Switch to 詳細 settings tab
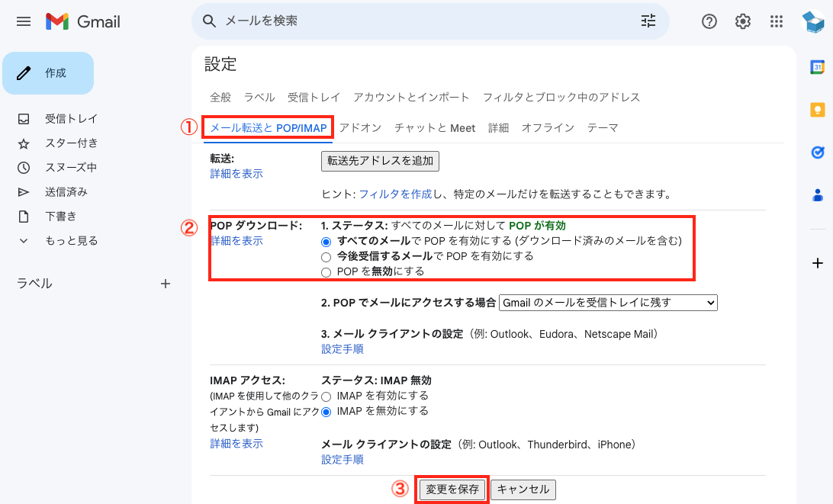The image size is (833, 504). point(498,128)
